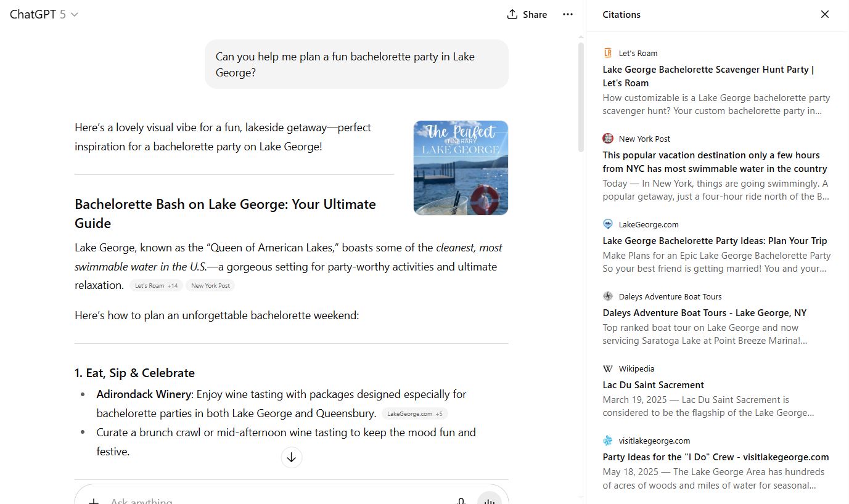Click the New York Post favicon icon
Screen dimensions: 849x504
coord(608,139)
